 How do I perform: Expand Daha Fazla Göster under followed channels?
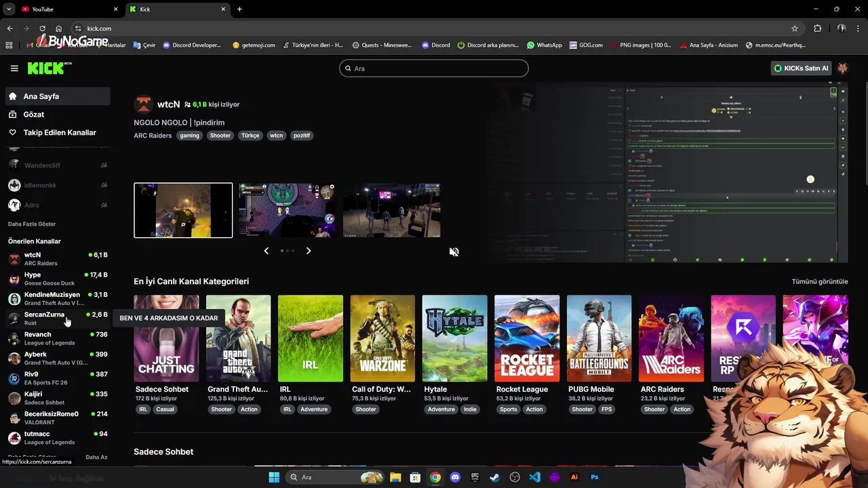point(32,224)
